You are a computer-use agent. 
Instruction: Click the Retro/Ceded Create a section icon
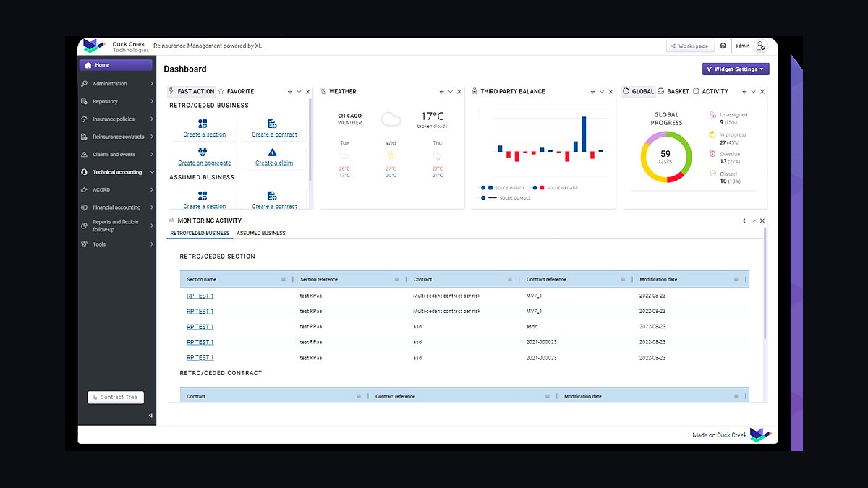tap(203, 124)
